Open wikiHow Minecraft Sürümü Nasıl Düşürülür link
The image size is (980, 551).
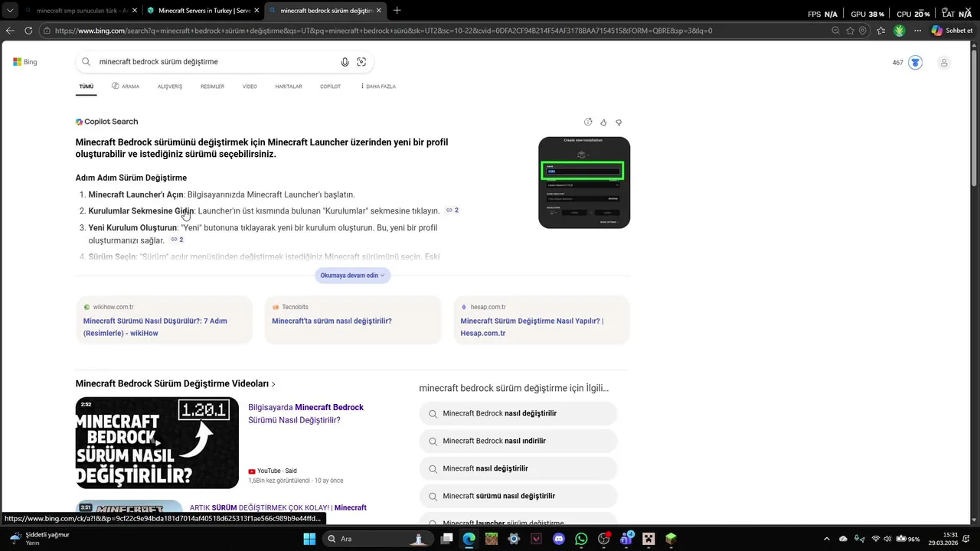click(155, 327)
